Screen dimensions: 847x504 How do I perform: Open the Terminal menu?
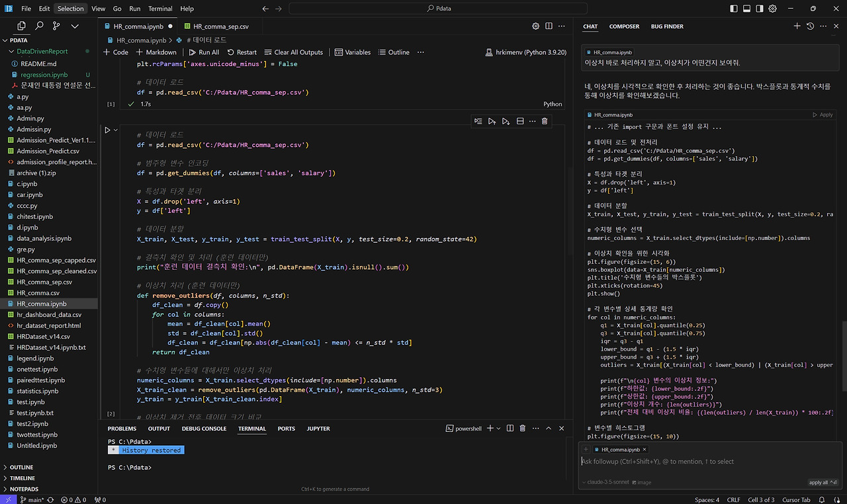pos(160,9)
